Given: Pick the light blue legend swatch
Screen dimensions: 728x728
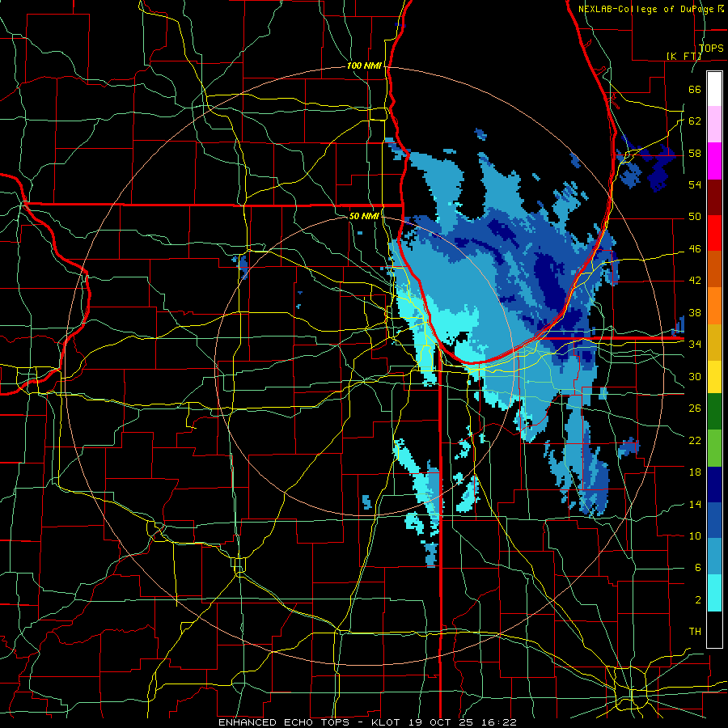Looking at the screenshot, I should point(714,557).
